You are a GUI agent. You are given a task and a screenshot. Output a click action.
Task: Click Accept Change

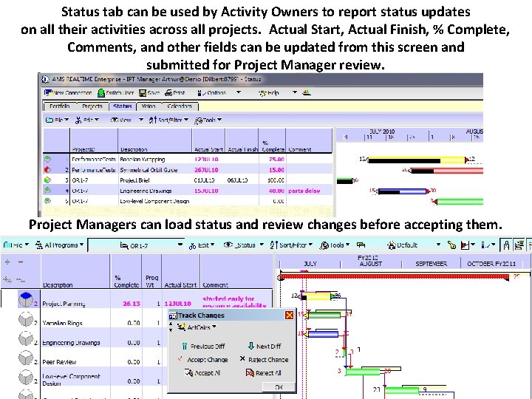(203, 360)
